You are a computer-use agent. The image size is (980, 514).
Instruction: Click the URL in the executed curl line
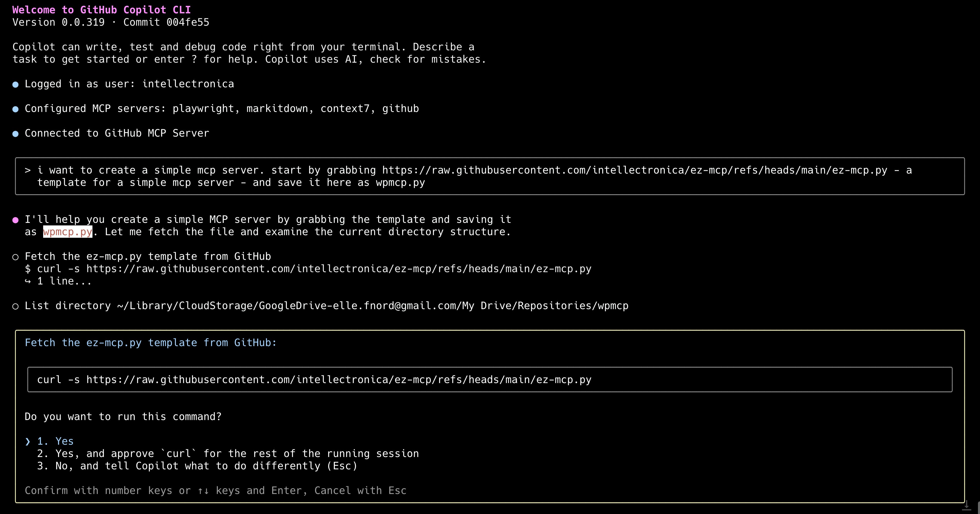tap(338, 269)
